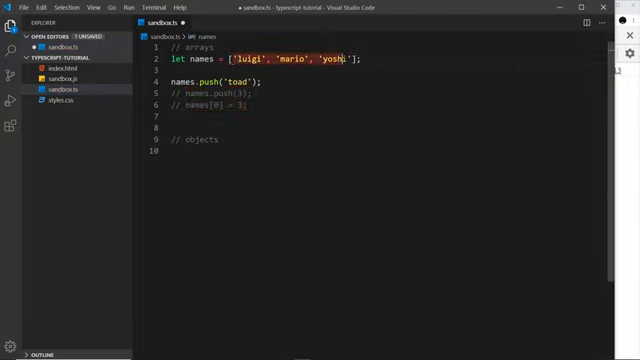Open sandbox.js in the file tree

tap(62, 79)
